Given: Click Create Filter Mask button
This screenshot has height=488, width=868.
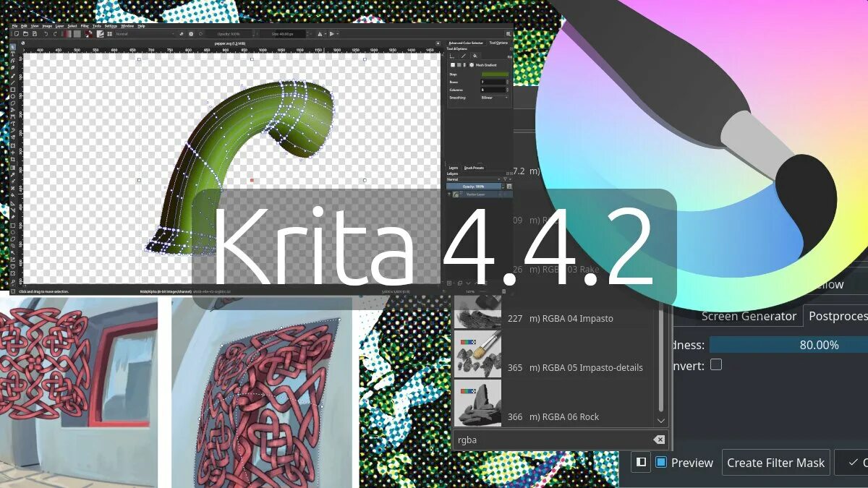Looking at the screenshot, I should [x=776, y=463].
